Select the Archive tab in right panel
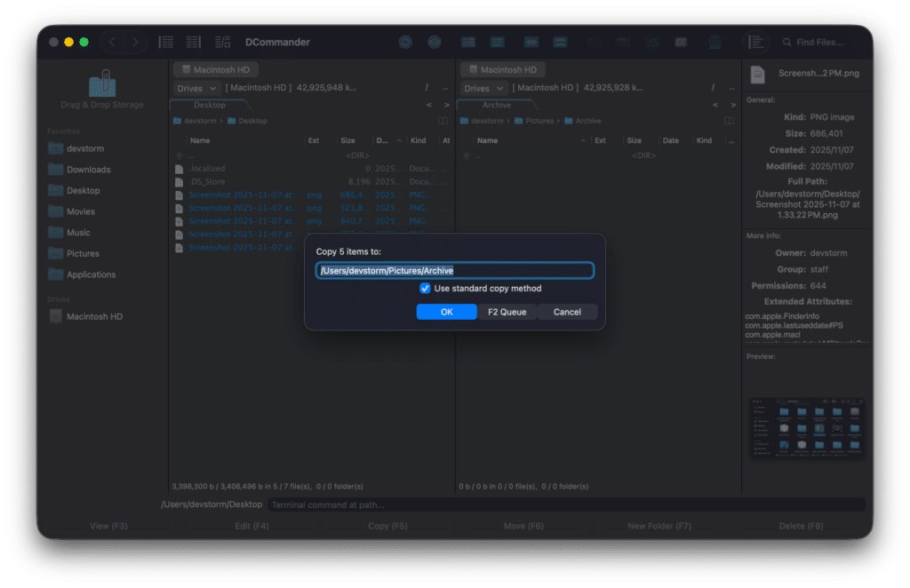Image resolution: width=910 pixels, height=588 pixels. (x=497, y=105)
